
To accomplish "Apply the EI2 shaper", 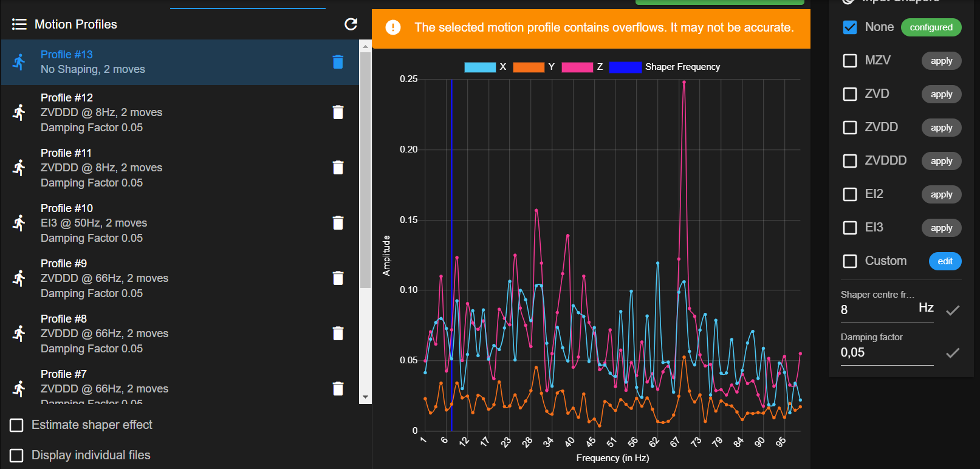I will 941,194.
